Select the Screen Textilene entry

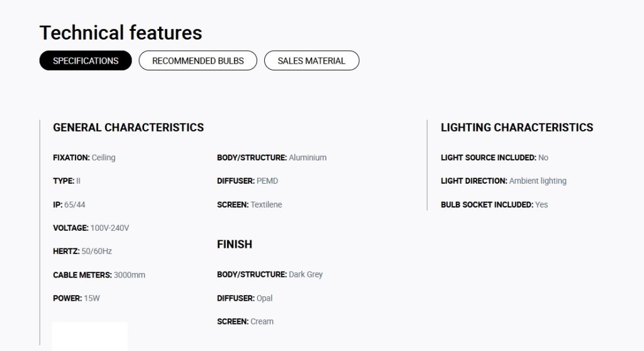pyautogui.click(x=249, y=204)
